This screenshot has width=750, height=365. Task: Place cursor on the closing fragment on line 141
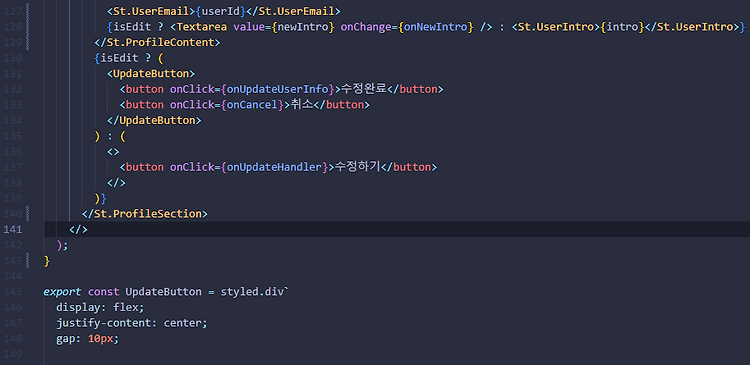point(78,229)
